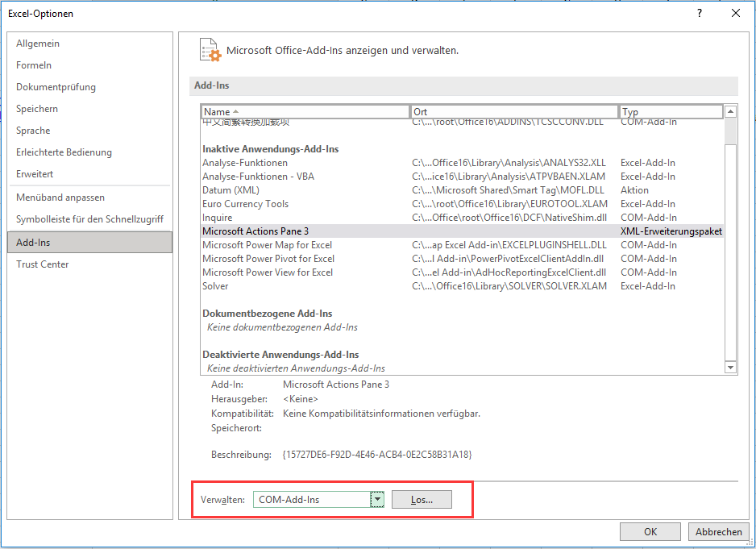756x549 pixels.
Task: Sort list by Ort column header
Action: 514,111
